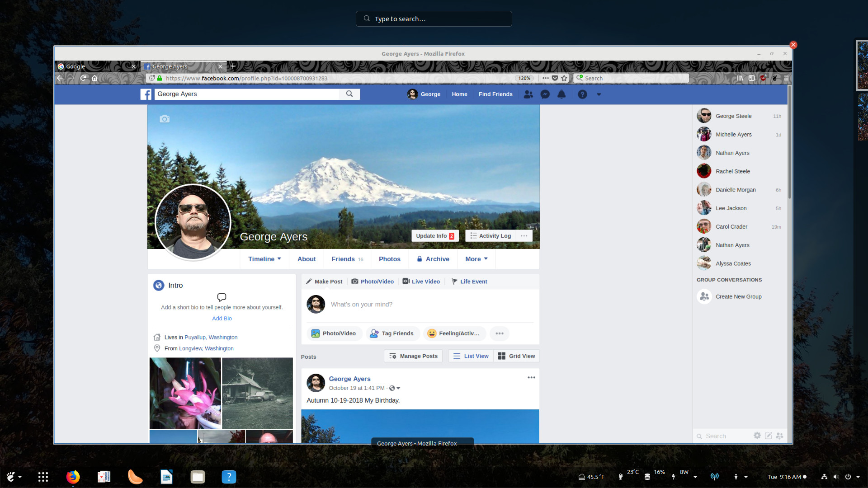This screenshot has width=868, height=488.
Task: Click the Type to search desktop field
Action: [434, 19]
